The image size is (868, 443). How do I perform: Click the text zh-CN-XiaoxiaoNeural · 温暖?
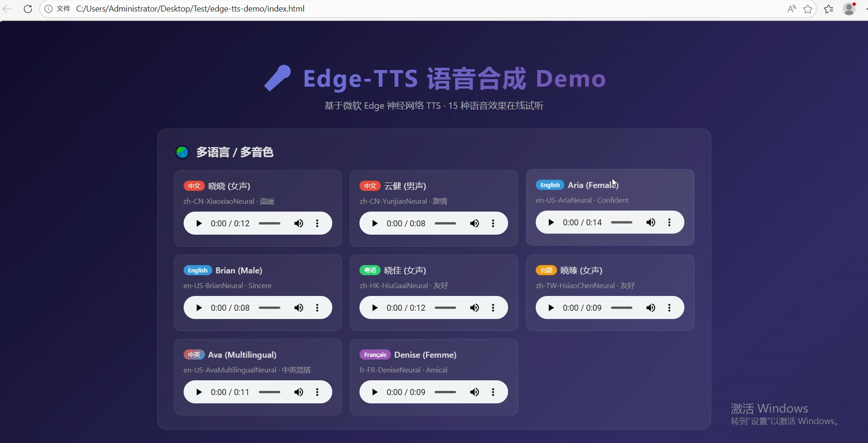(229, 201)
